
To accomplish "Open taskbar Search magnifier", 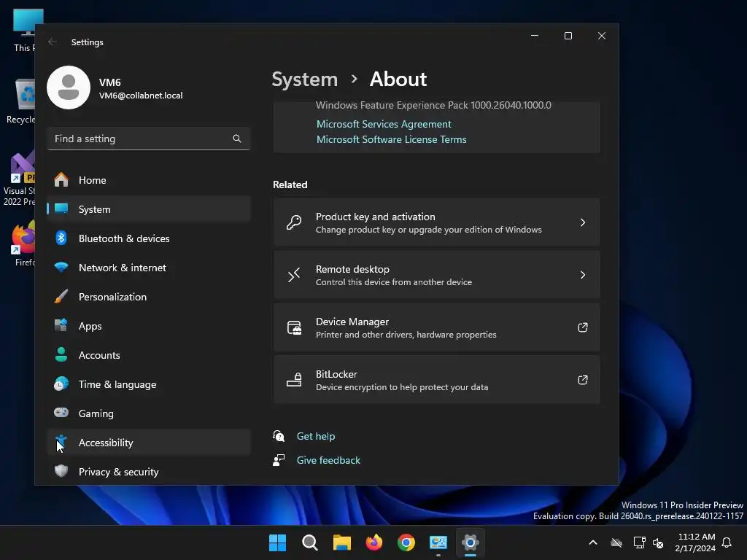I will tap(309, 542).
